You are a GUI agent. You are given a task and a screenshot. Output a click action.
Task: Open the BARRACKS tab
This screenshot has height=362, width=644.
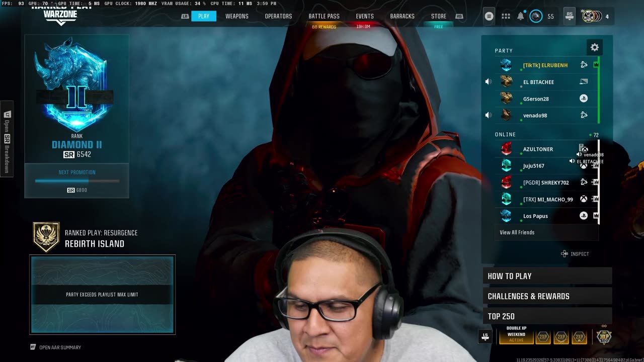(402, 16)
